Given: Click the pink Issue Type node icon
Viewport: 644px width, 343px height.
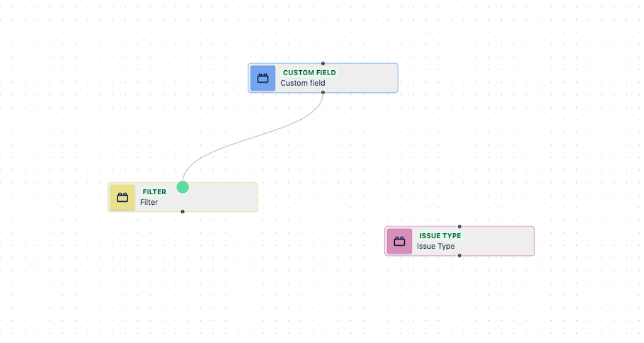Looking at the screenshot, I should pos(399,241).
